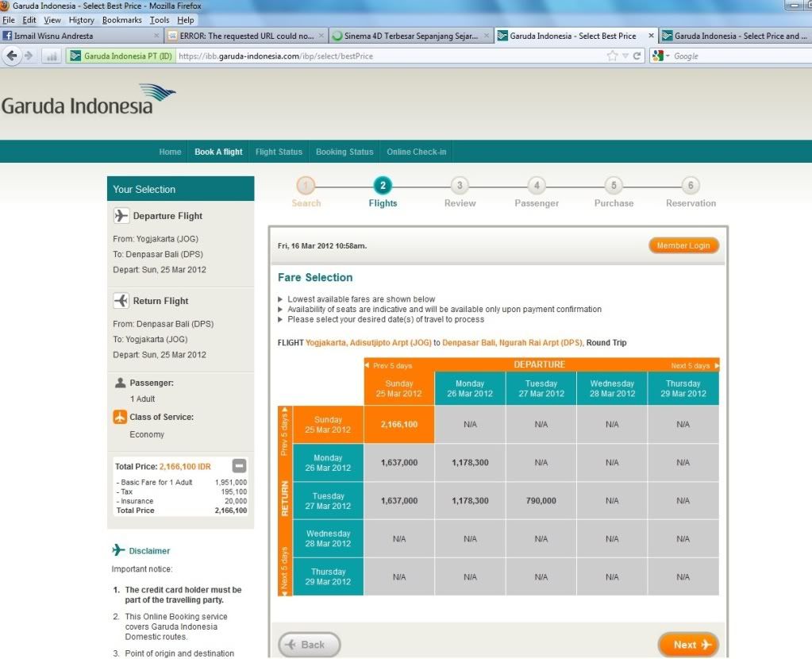Click step 6 Reservation circle
812x659 pixels.
click(x=691, y=185)
